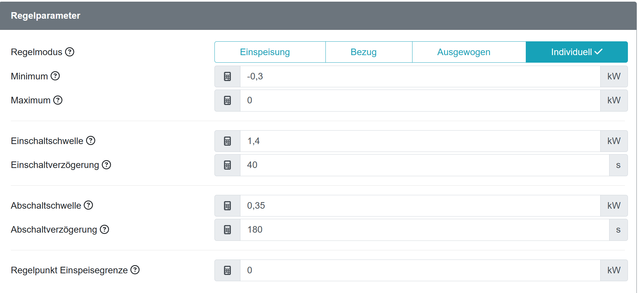Click the help icon beside Minimum
This screenshot has width=644, height=293.
tap(55, 76)
